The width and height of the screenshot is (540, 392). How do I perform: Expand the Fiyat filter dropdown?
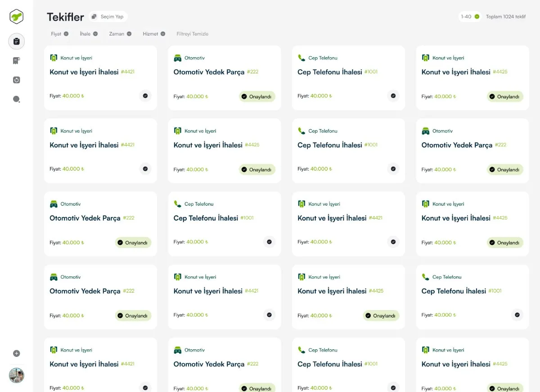60,34
